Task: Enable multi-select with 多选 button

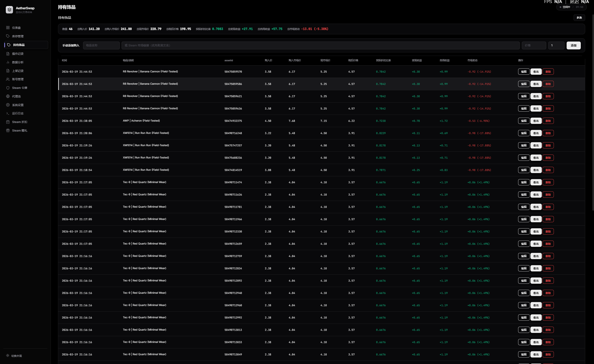Action: 579,18
